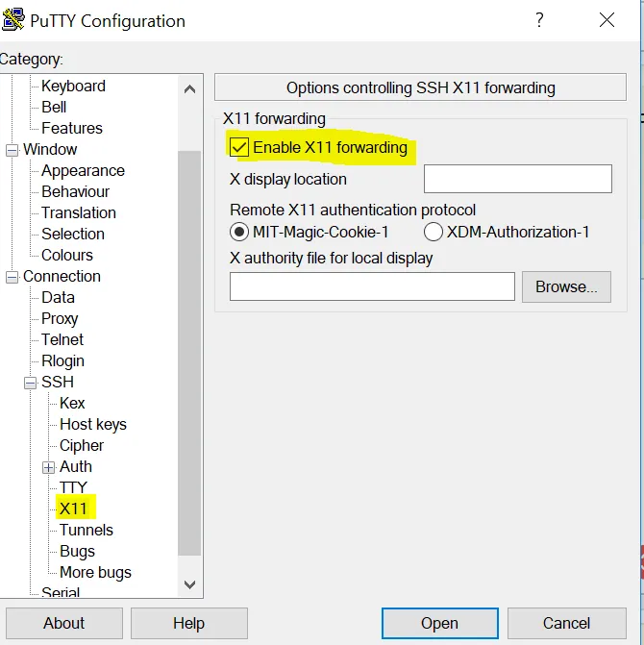The image size is (644, 645).
Task: Click the About button
Action: tap(64, 623)
